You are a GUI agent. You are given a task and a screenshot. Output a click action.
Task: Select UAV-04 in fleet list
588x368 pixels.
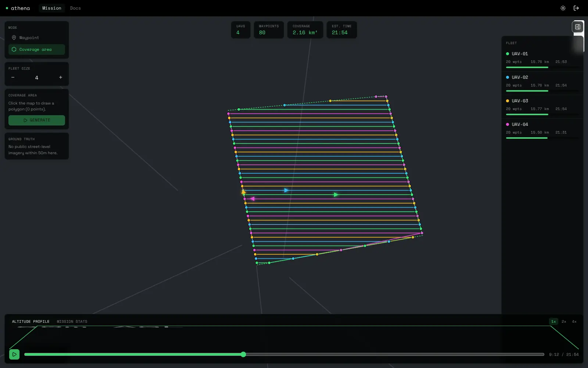(x=542, y=130)
